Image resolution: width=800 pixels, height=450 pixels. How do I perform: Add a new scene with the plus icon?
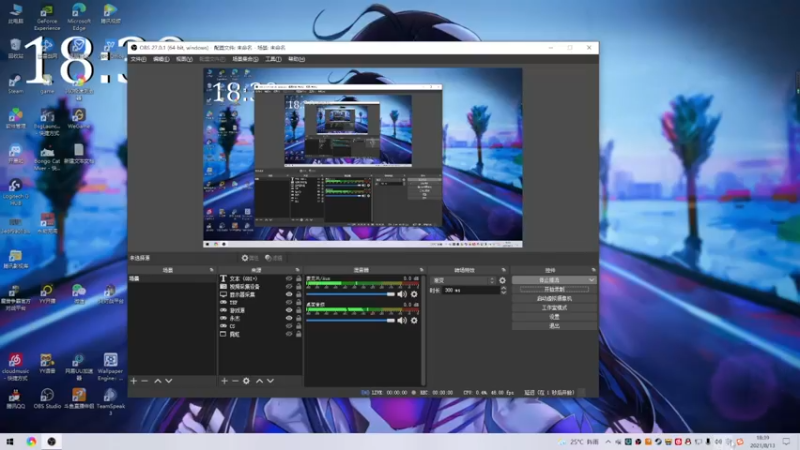click(134, 381)
